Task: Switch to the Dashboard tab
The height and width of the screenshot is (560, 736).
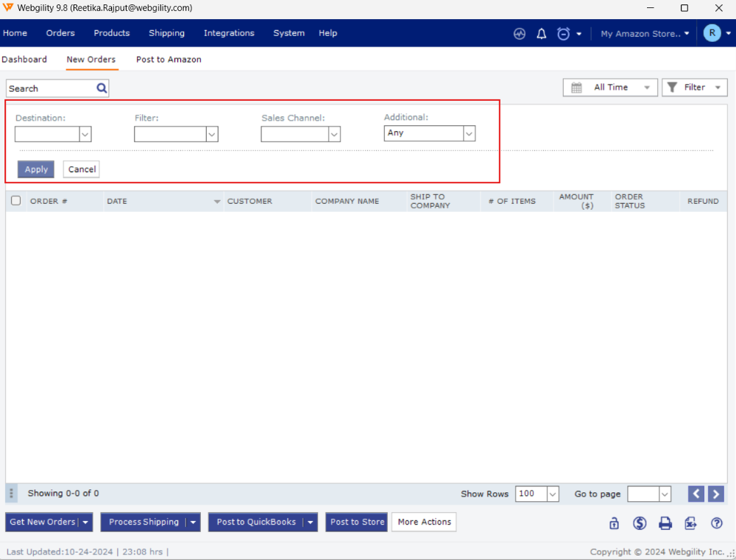Action: point(24,60)
